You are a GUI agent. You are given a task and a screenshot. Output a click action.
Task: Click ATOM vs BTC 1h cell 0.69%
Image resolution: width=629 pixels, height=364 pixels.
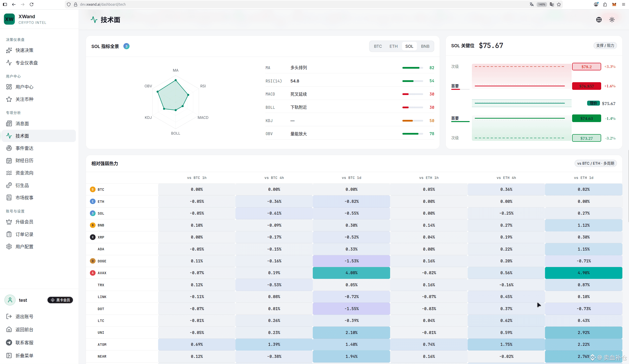197,344
